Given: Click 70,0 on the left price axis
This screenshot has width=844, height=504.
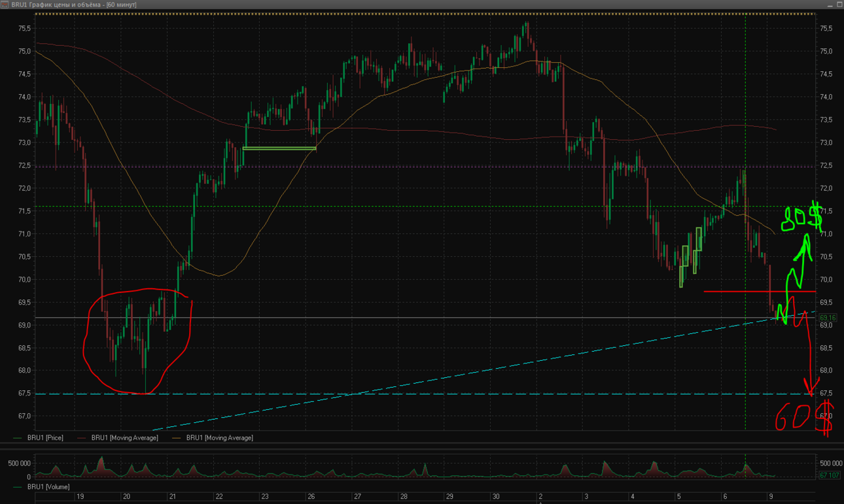Looking at the screenshot, I should click(24, 280).
